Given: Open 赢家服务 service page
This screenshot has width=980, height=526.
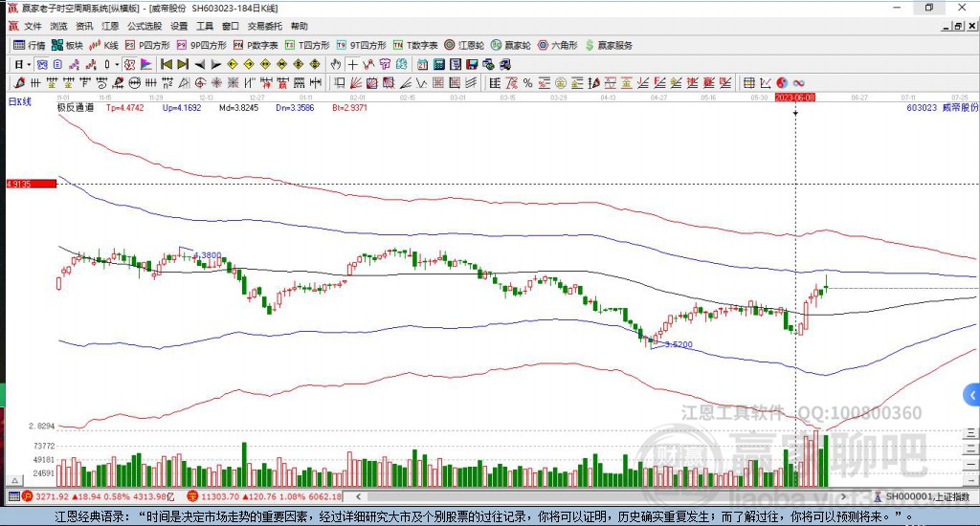Looking at the screenshot, I should pyautogui.click(x=609, y=45).
